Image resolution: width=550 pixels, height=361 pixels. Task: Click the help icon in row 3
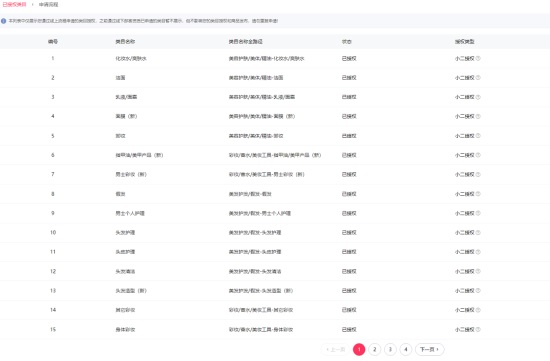point(478,97)
